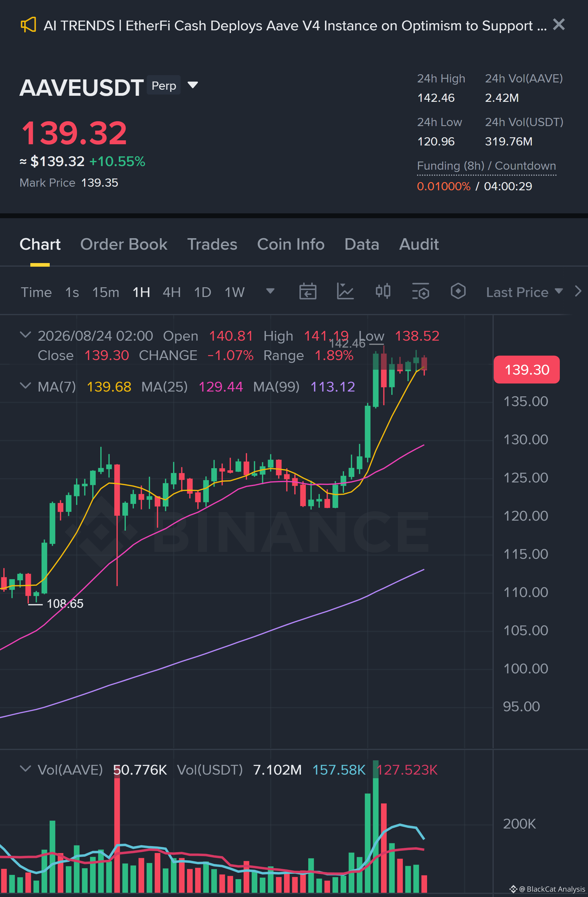Image resolution: width=588 pixels, height=897 pixels.
Task: Click the right arrow to show more tools
Action: (x=578, y=291)
